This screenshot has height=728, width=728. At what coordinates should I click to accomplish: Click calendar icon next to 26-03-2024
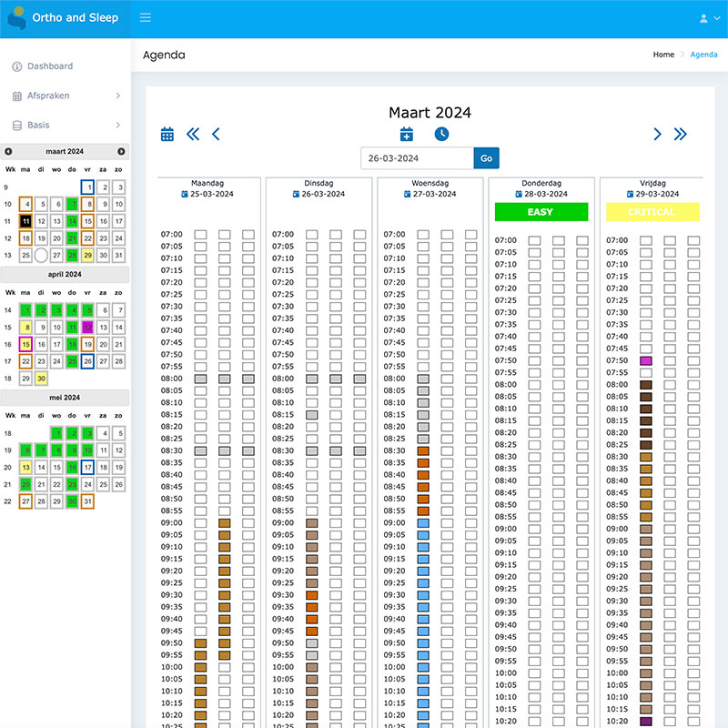(x=296, y=194)
